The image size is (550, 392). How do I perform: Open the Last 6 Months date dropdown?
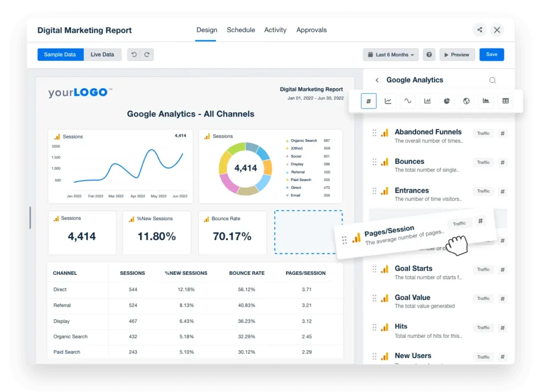click(x=391, y=55)
